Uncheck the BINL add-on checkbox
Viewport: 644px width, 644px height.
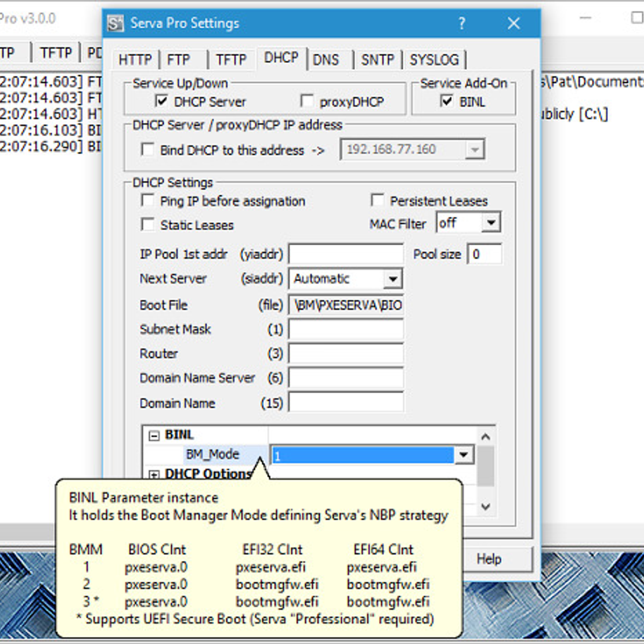click(447, 101)
